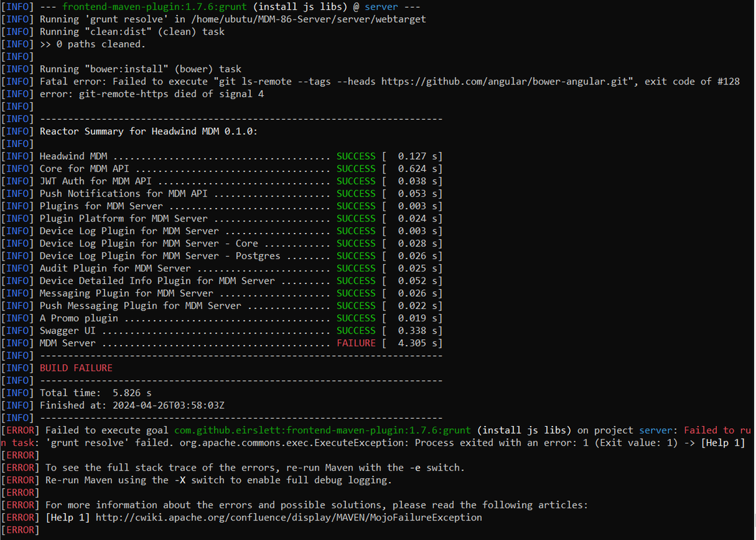Click 'Total time: 5.826 s' line
The height and width of the screenshot is (540, 756).
point(96,393)
